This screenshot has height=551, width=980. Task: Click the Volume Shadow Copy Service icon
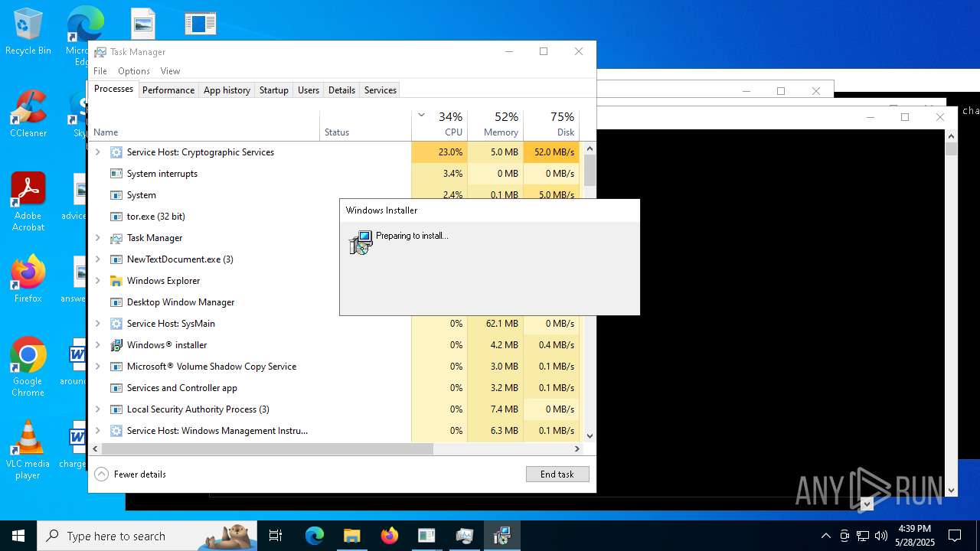tap(116, 367)
